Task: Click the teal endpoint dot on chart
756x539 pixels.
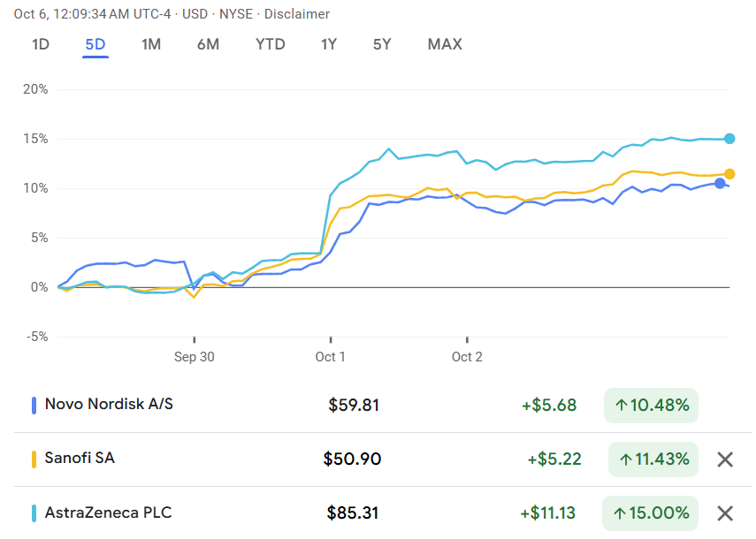Action: [x=729, y=139]
